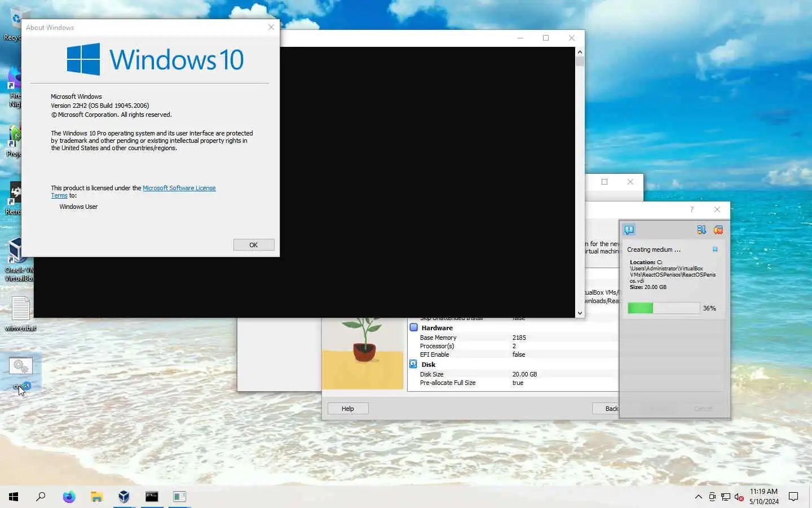Maximize the partially hidden VirtualBox window
This screenshot has height=508, width=812.
604,182
